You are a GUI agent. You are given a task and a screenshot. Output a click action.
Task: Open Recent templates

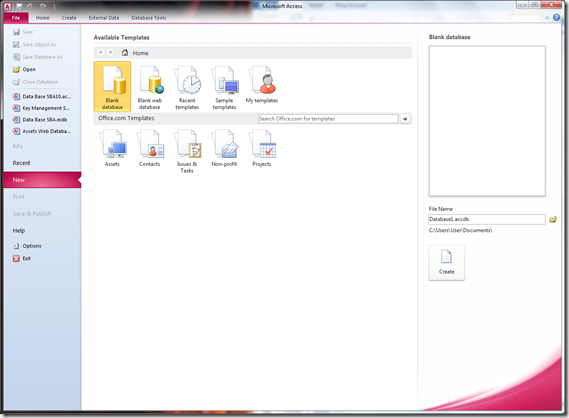(x=187, y=87)
